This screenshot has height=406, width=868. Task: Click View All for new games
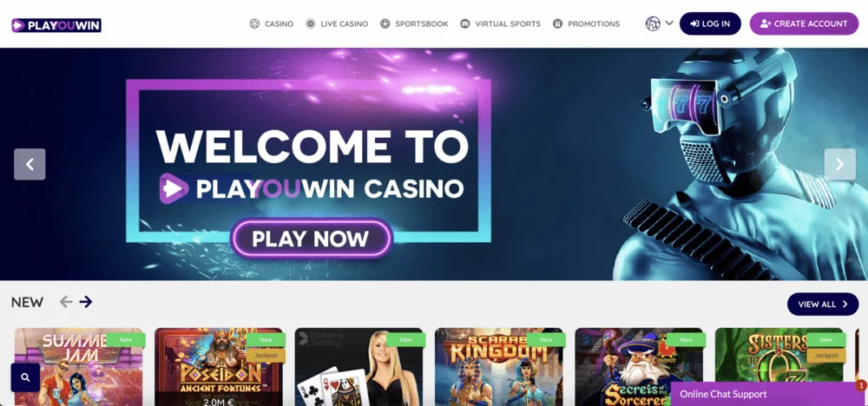coord(823,304)
